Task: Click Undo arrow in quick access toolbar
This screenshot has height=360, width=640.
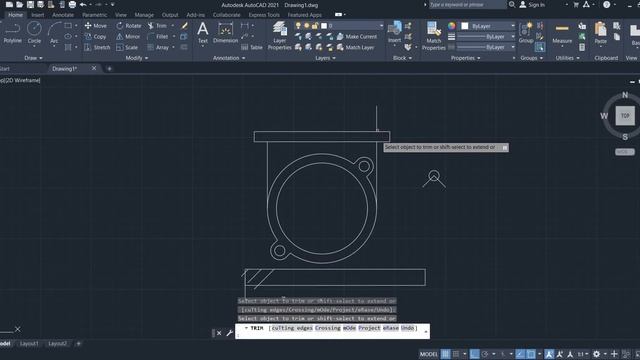Action: (83, 5)
